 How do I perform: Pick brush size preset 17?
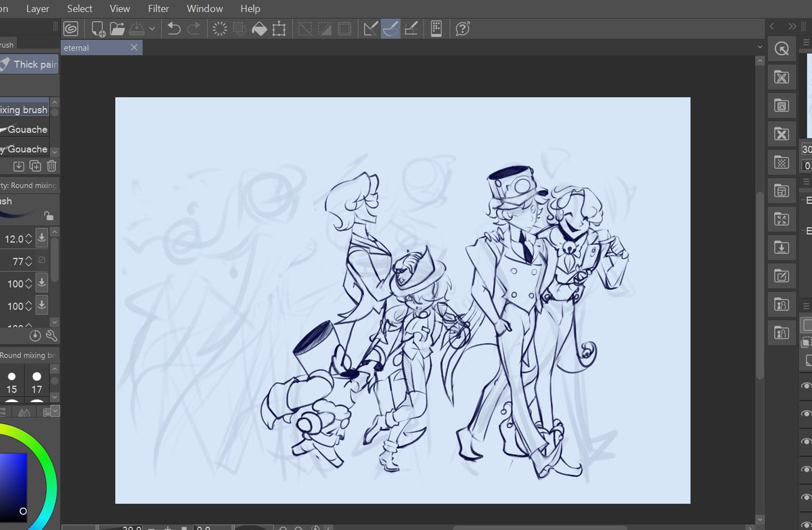37,382
